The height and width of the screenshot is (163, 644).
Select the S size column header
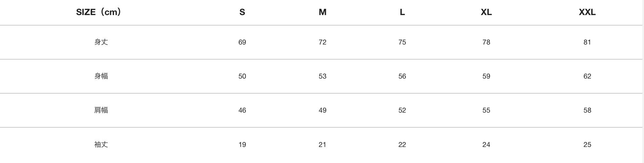click(x=242, y=12)
